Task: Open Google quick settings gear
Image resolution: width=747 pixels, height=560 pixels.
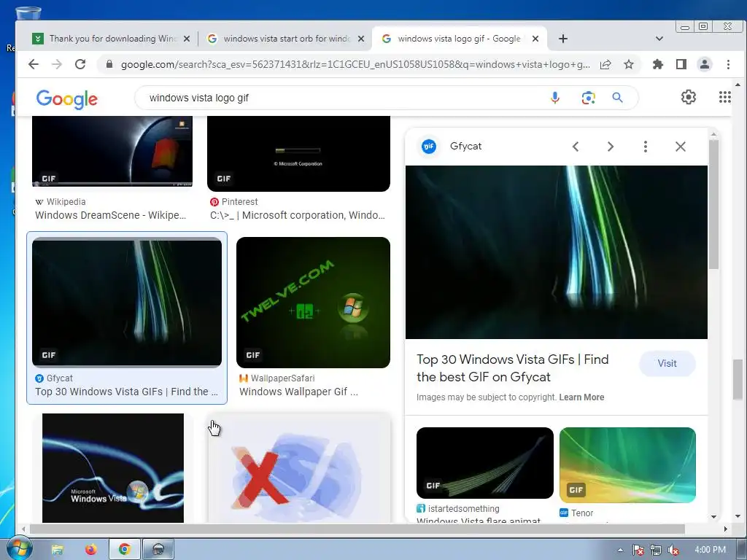Action: [689, 97]
